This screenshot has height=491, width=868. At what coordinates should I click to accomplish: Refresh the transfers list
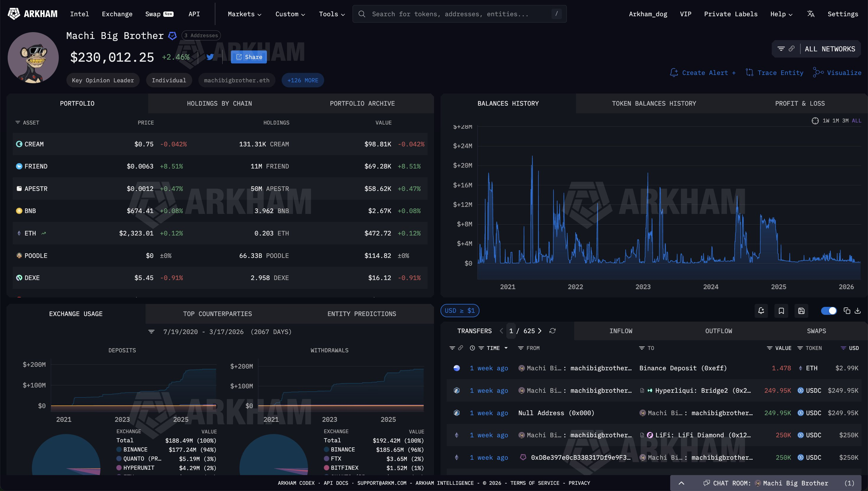pos(552,331)
